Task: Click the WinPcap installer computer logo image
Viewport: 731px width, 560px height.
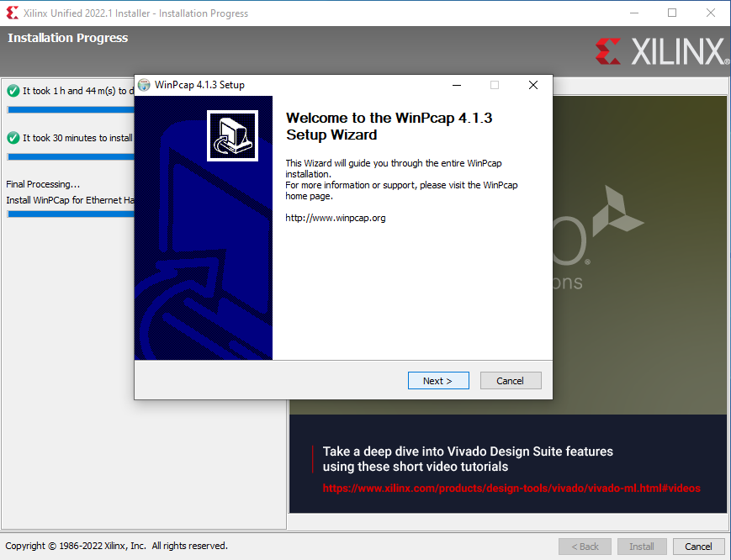Action: click(x=233, y=135)
